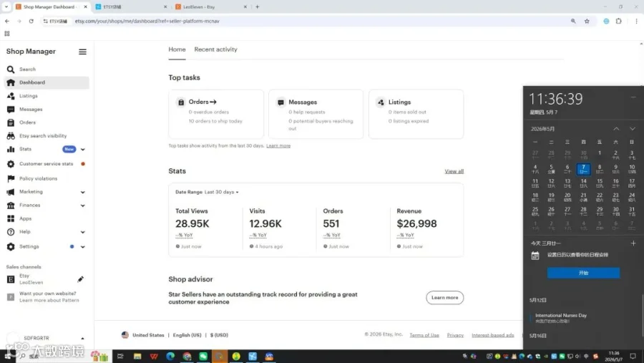Select May 7 in the calendar
The image size is (644, 363).
583,169
